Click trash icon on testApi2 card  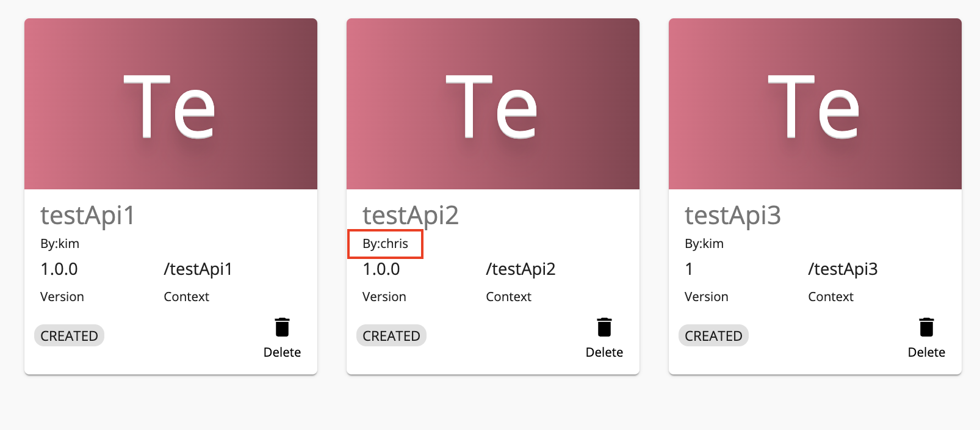604,327
